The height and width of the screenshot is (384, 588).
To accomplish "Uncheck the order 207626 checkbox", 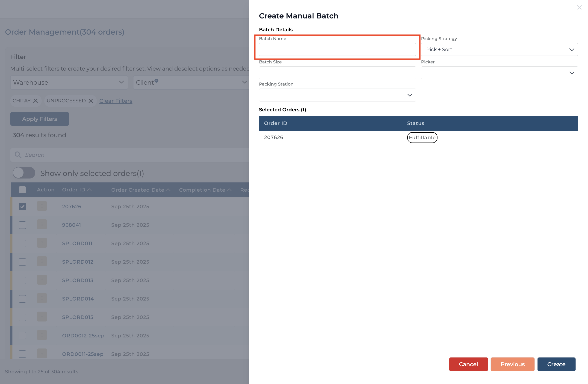I will click(x=22, y=206).
